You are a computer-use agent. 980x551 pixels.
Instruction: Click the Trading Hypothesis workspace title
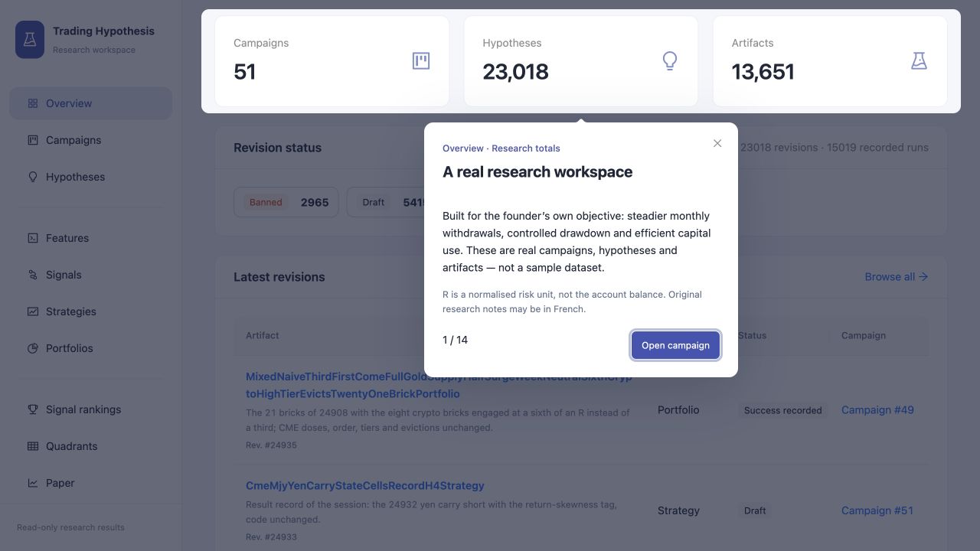103,31
